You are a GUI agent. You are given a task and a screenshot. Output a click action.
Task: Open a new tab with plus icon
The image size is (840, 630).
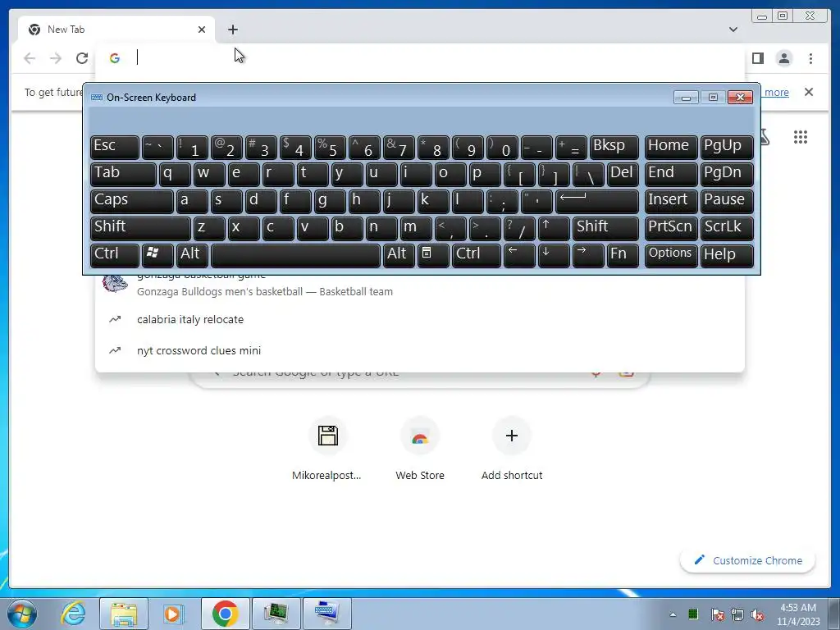[232, 30]
